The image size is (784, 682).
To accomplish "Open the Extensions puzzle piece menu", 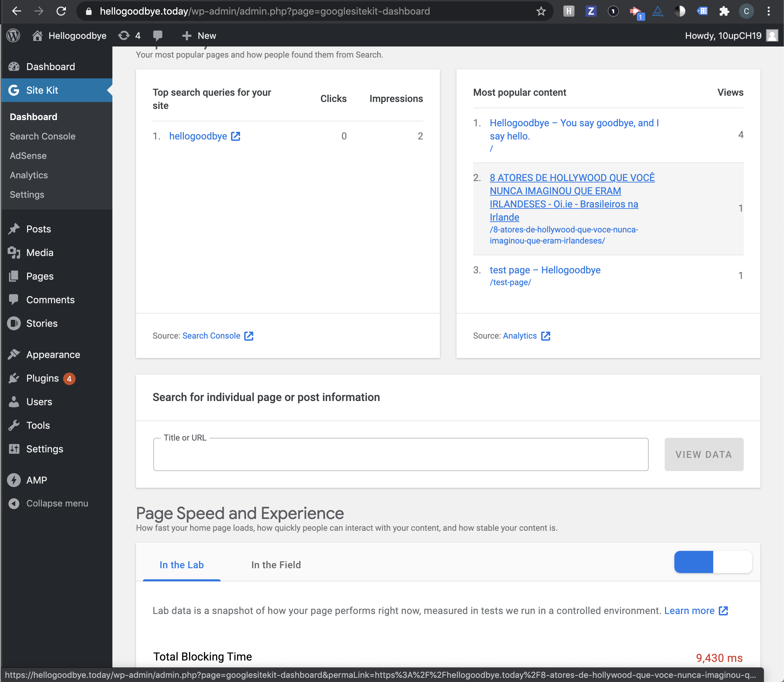I will [x=724, y=11].
